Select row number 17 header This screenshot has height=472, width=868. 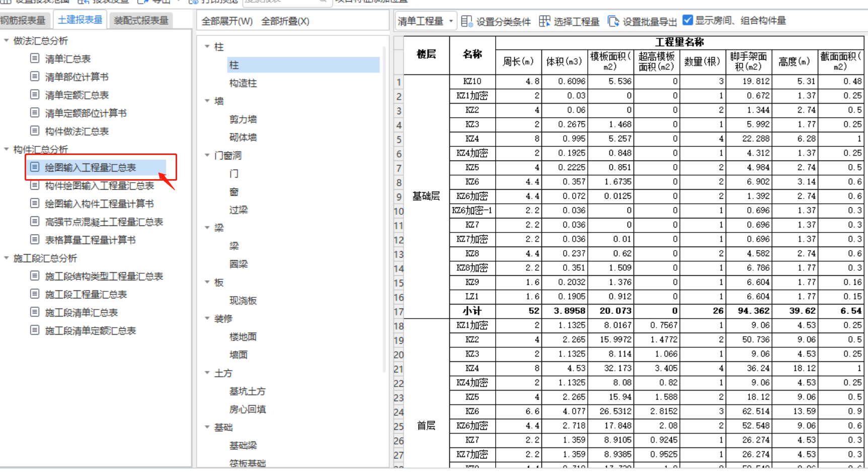coord(399,312)
